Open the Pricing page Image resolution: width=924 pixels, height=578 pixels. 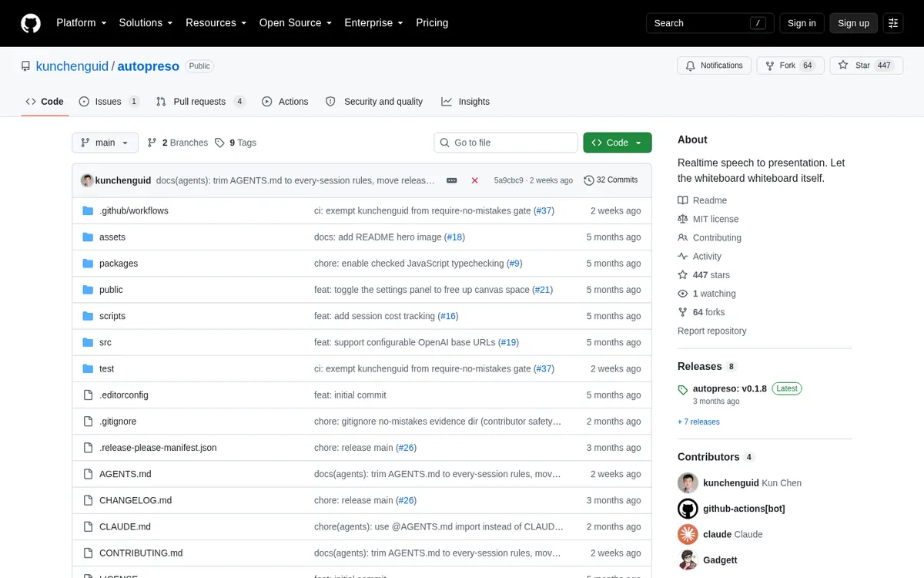point(432,23)
